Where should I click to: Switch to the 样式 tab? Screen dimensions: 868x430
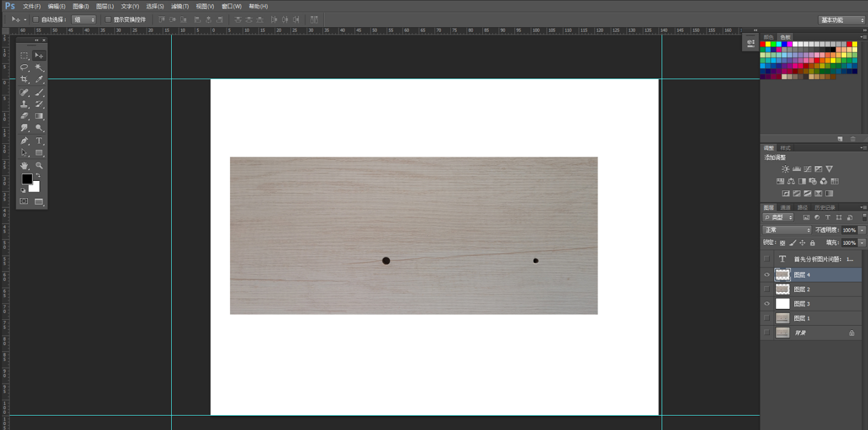786,148
